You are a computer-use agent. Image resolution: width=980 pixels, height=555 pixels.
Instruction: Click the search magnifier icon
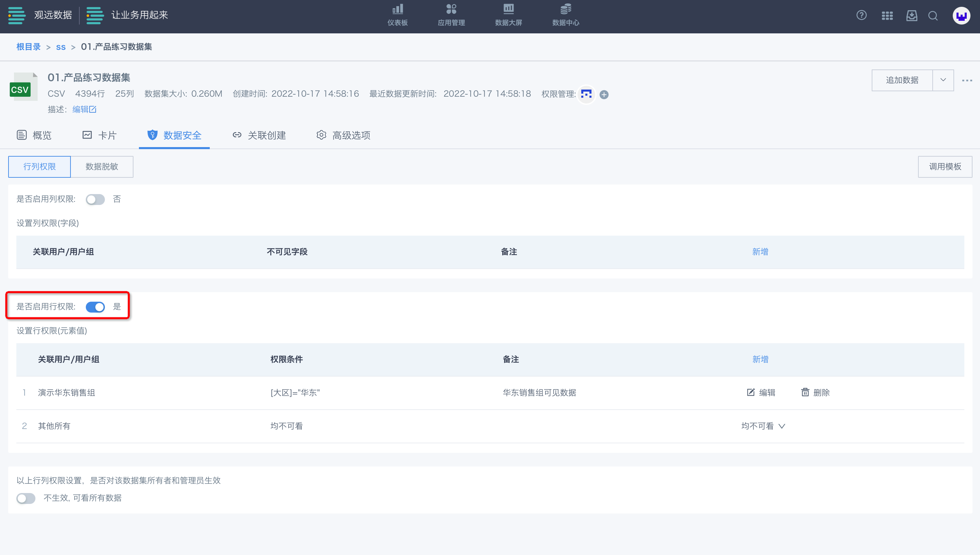[933, 16]
